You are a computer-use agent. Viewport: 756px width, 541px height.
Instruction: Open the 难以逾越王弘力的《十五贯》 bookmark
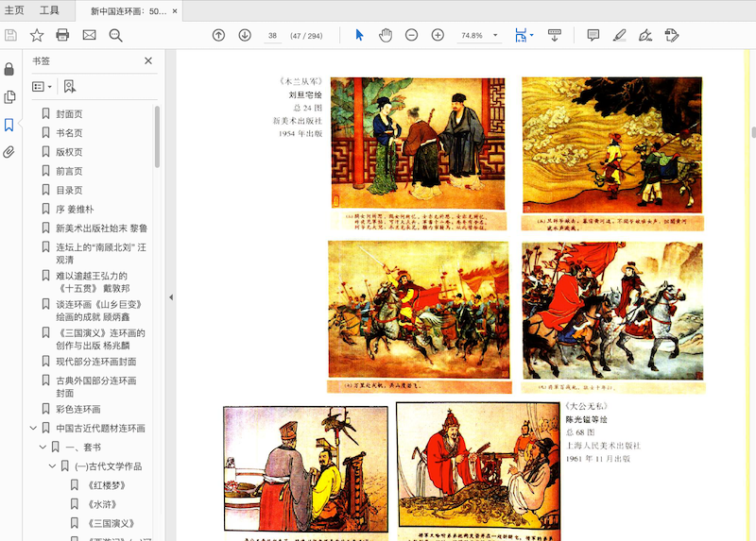pos(93,281)
